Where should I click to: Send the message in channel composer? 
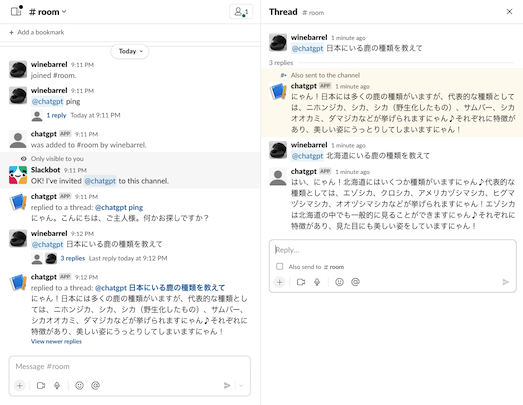227,386
